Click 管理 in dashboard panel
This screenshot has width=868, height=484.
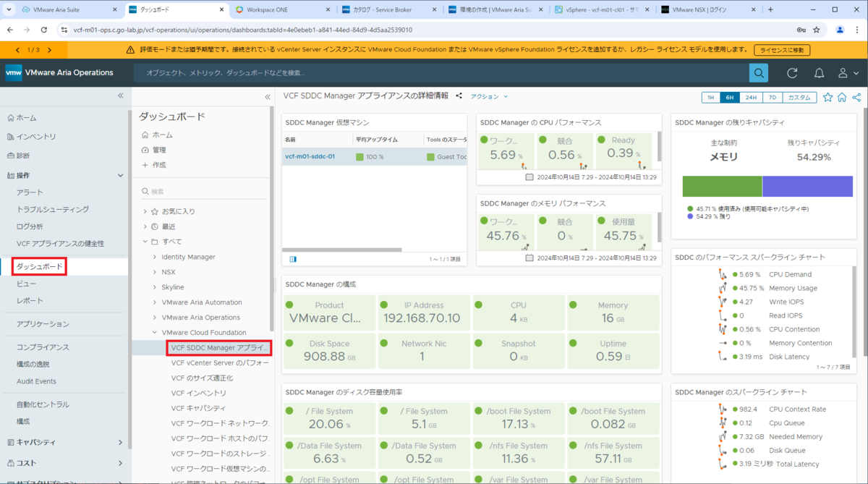click(159, 150)
